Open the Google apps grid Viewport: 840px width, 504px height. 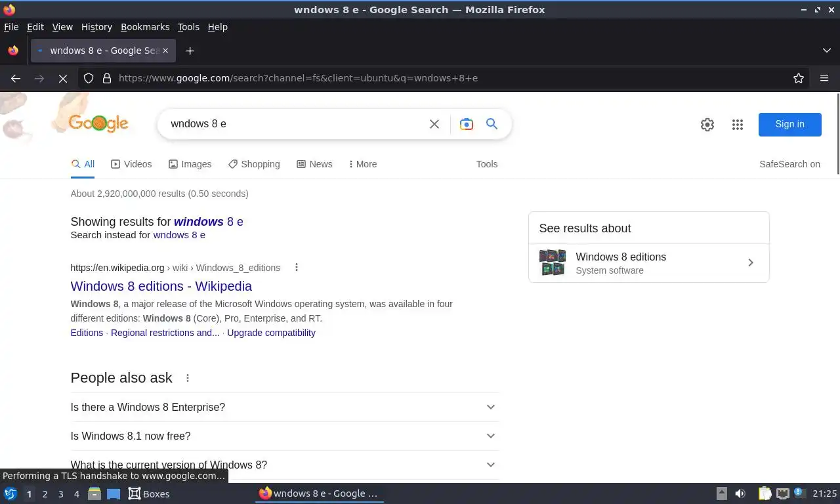[x=738, y=125]
